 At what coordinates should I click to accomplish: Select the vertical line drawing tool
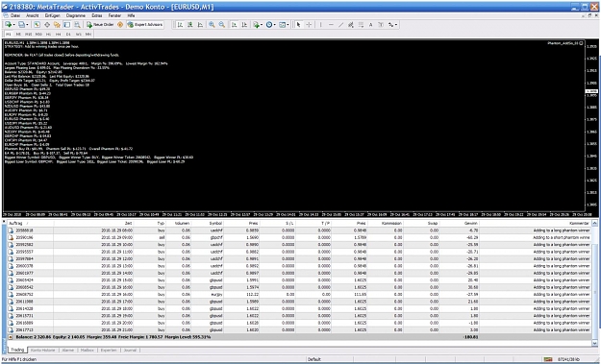click(x=321, y=25)
